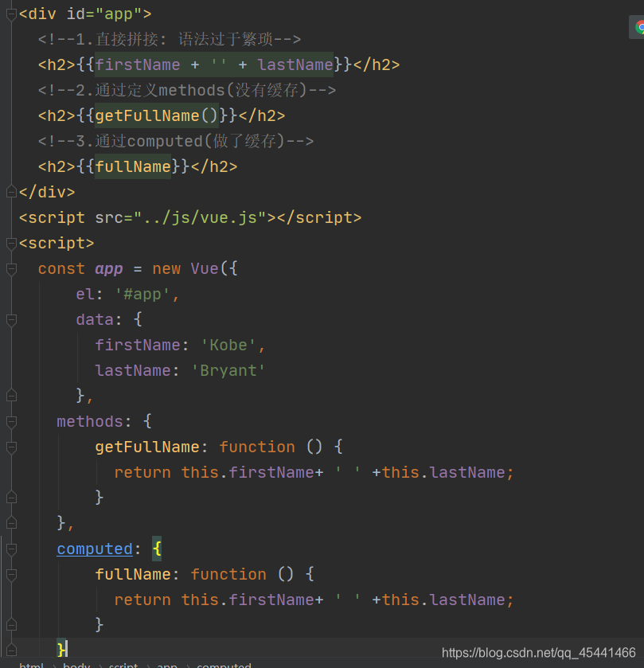Toggle fold marker at methods closing brace

[x=11, y=523]
